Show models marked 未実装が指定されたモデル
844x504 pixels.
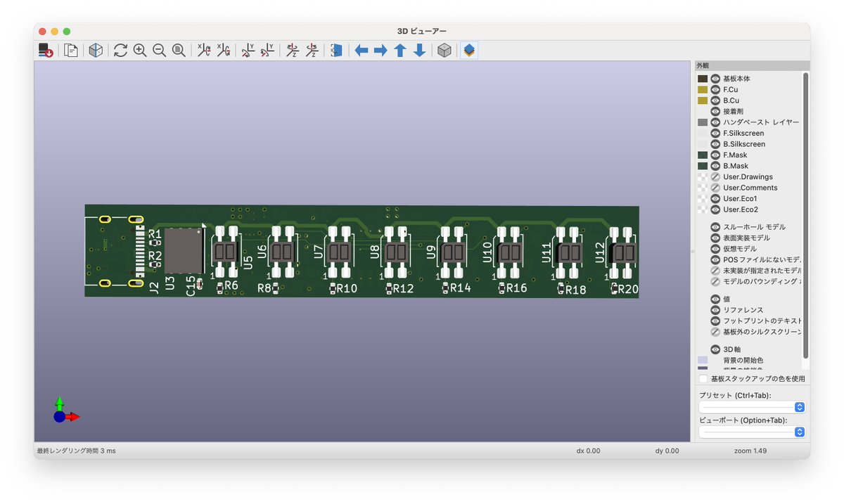point(715,271)
